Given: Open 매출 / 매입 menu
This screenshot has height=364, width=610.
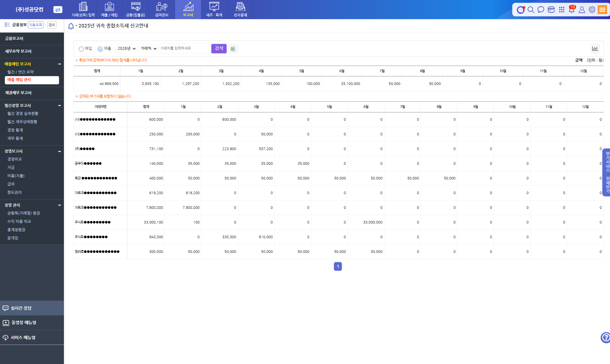Looking at the screenshot, I should (x=109, y=10).
